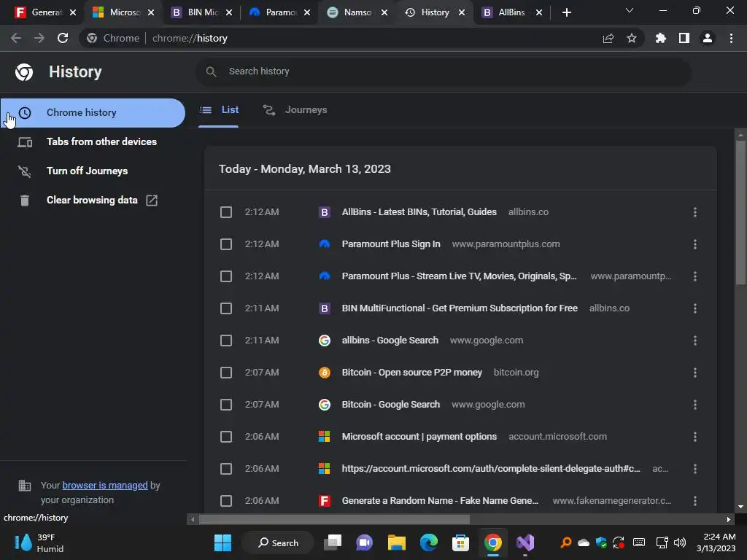
Task: Check the Paramount Plus - Stream Live TV checkbox
Action: click(x=226, y=276)
